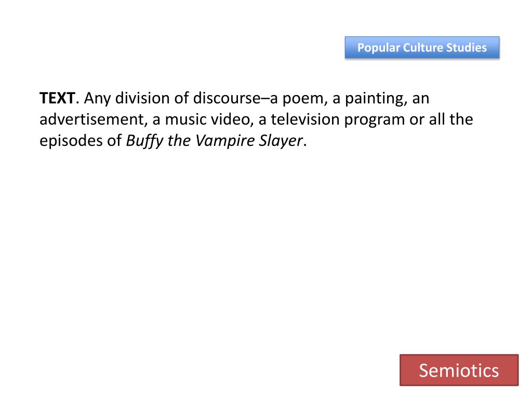The image size is (532, 399).
Task: Click the words all the ending line two
Action: [451, 119]
